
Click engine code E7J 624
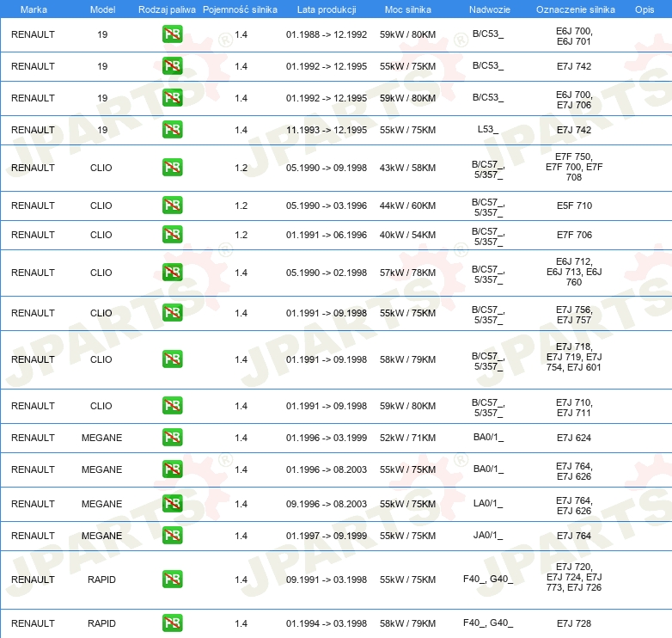(574, 438)
